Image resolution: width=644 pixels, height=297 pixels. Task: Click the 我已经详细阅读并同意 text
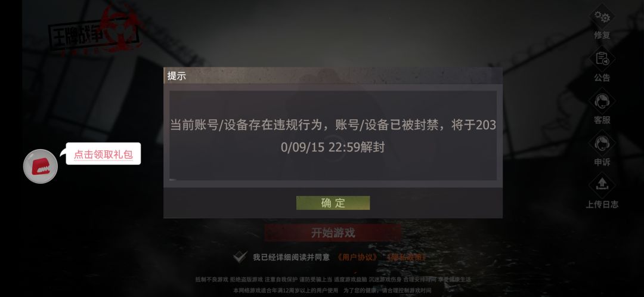[291, 257]
